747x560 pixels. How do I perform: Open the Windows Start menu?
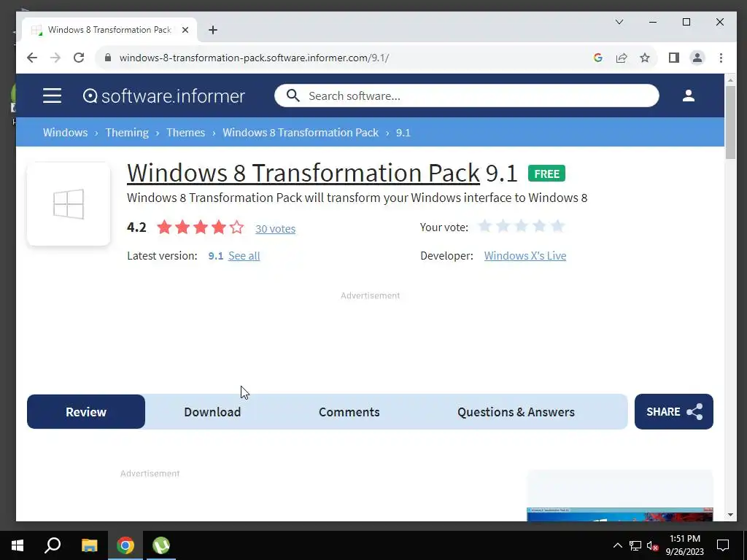click(x=18, y=545)
